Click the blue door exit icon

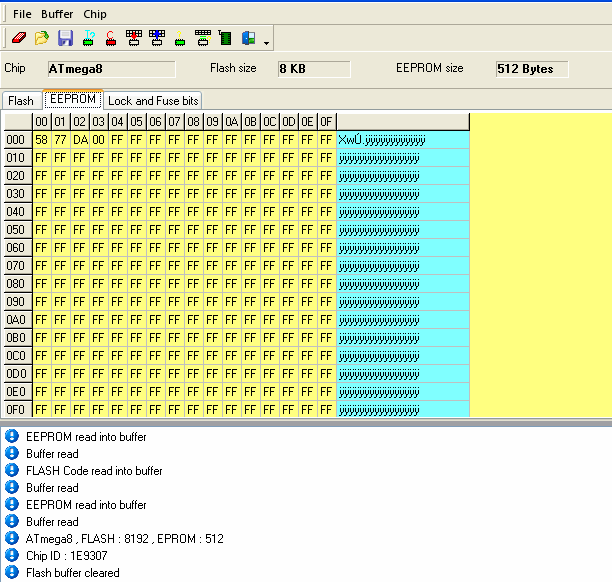point(248,39)
